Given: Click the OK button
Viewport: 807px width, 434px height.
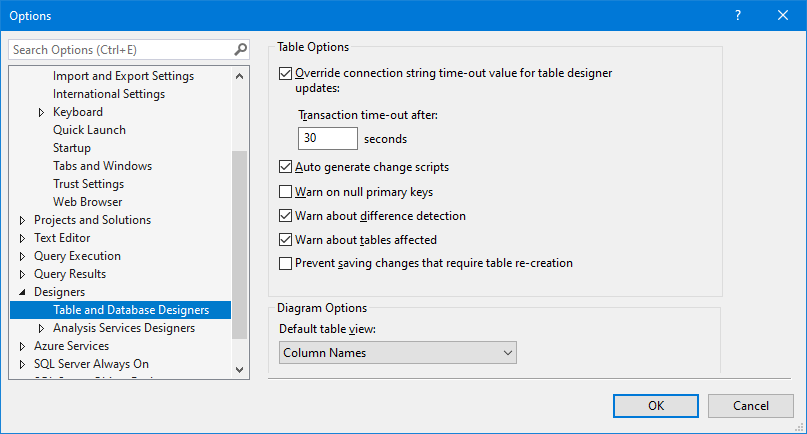Looking at the screenshot, I should click(656, 405).
